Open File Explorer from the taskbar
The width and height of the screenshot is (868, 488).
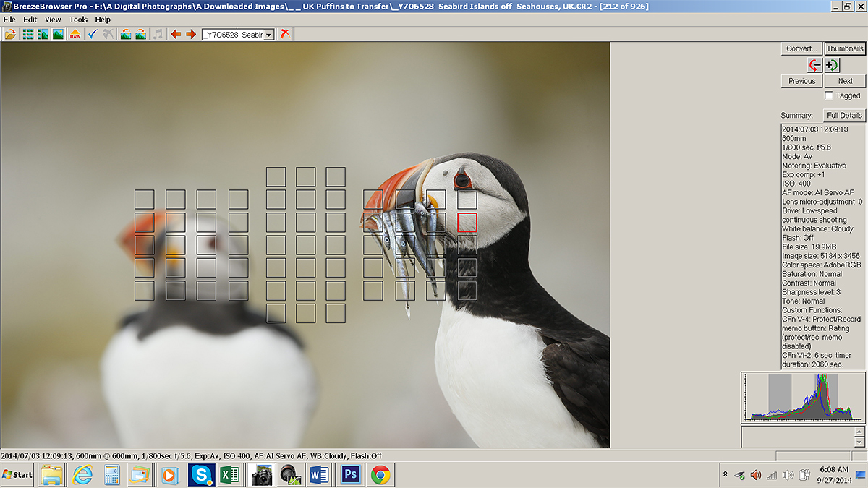click(x=53, y=475)
